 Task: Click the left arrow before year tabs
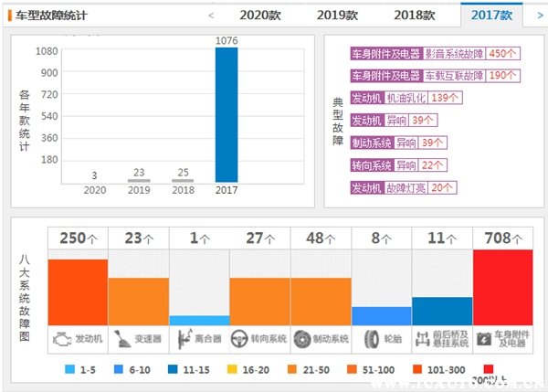click(212, 16)
